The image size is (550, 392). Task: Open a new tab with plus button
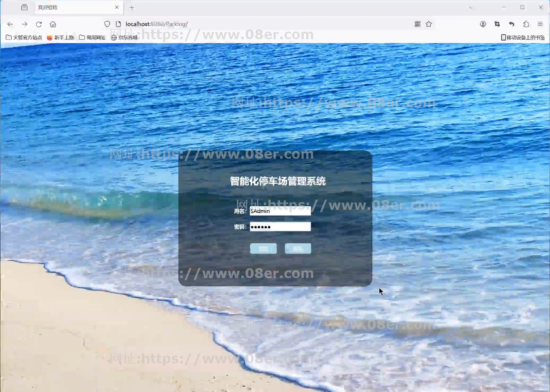click(132, 7)
